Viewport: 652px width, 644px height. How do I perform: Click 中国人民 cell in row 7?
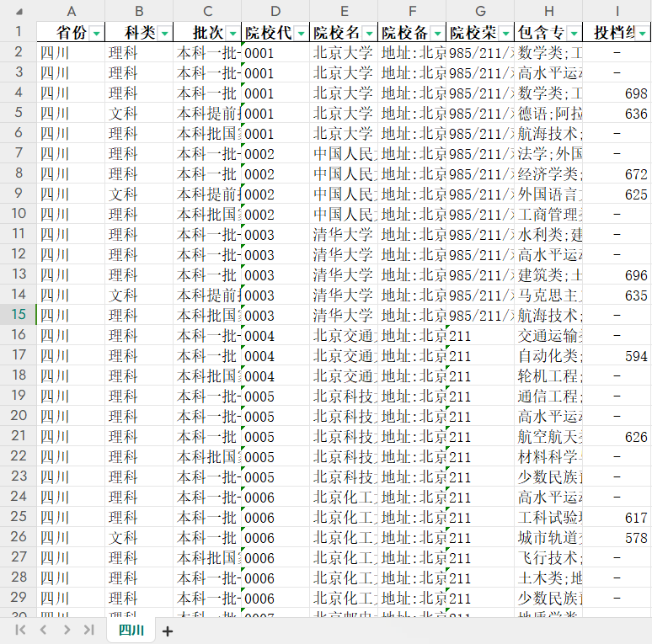344,153
